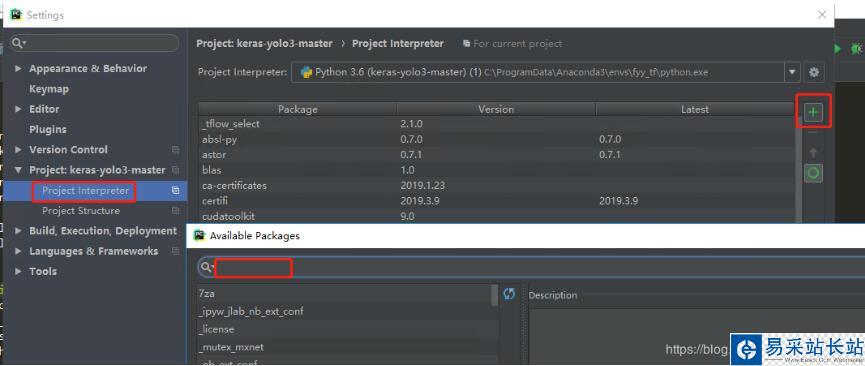The height and width of the screenshot is (366, 865).
Task: Click the green plus install package icon
Action: coord(813,113)
